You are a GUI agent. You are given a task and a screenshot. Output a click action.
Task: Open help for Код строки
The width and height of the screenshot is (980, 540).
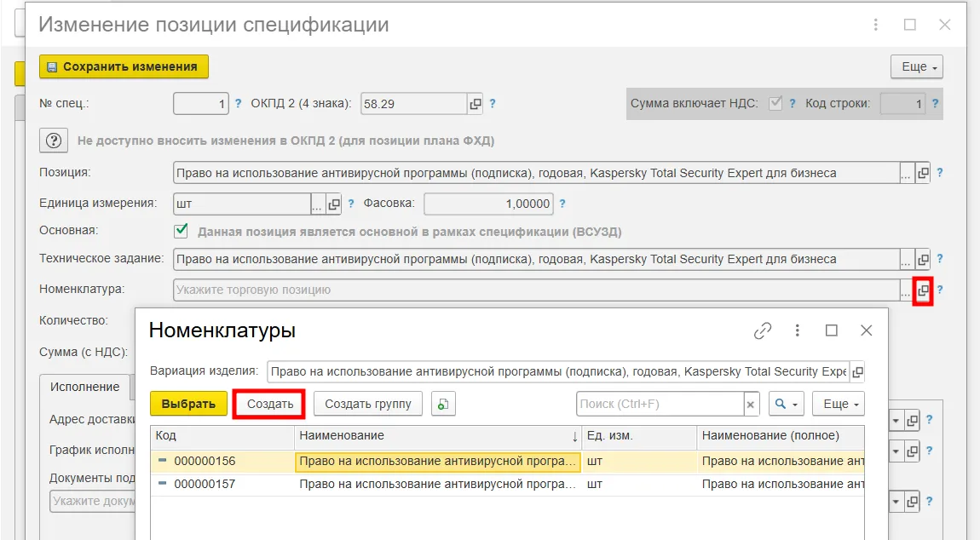(935, 104)
